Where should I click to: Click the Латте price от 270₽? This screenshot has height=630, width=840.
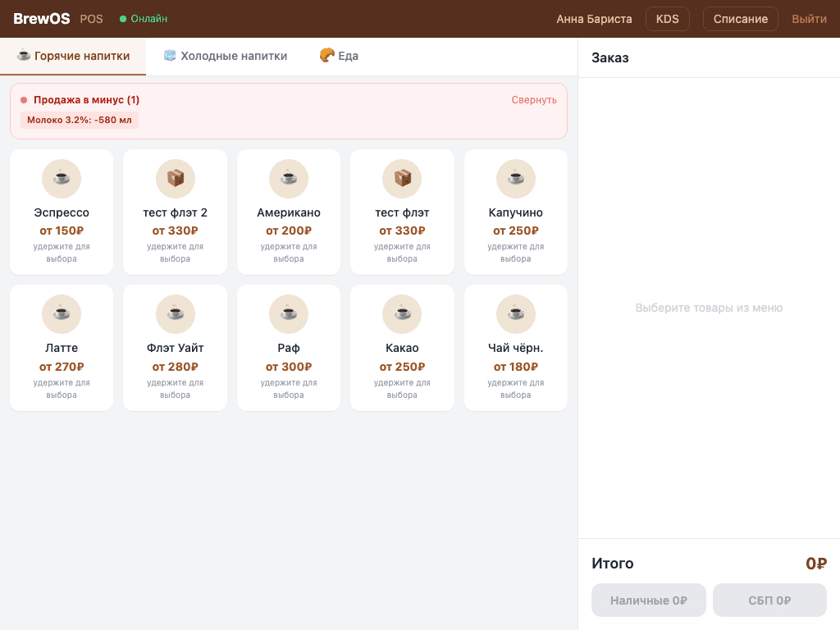62,367
